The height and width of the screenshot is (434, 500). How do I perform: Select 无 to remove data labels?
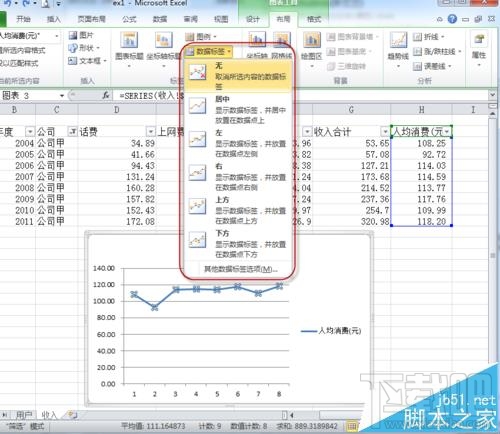pos(239,76)
